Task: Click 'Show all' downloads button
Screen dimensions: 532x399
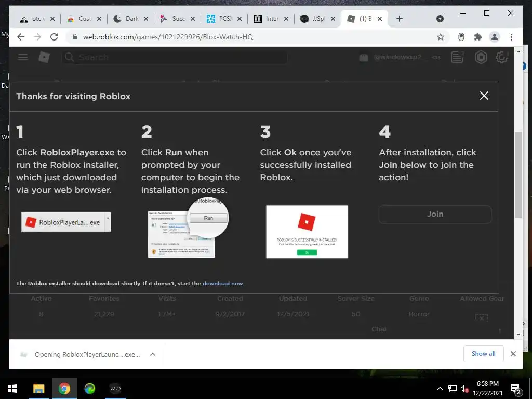Action: 484,354
